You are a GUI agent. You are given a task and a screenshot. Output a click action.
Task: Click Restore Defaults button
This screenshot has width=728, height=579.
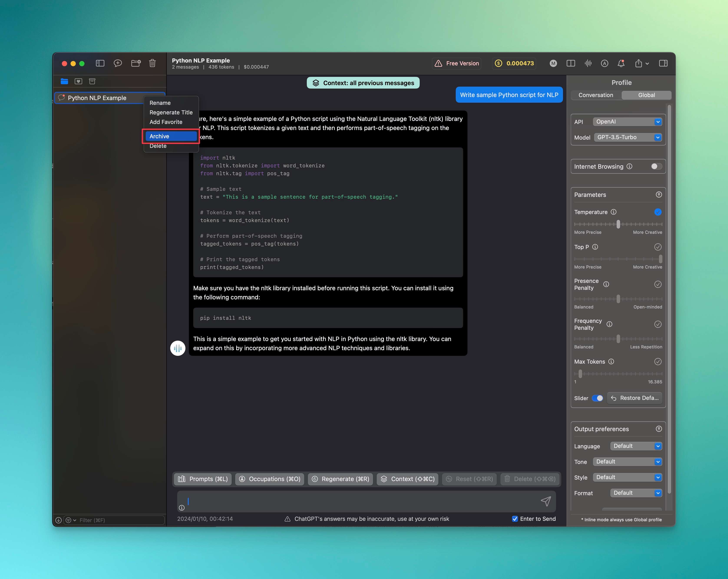click(x=635, y=398)
